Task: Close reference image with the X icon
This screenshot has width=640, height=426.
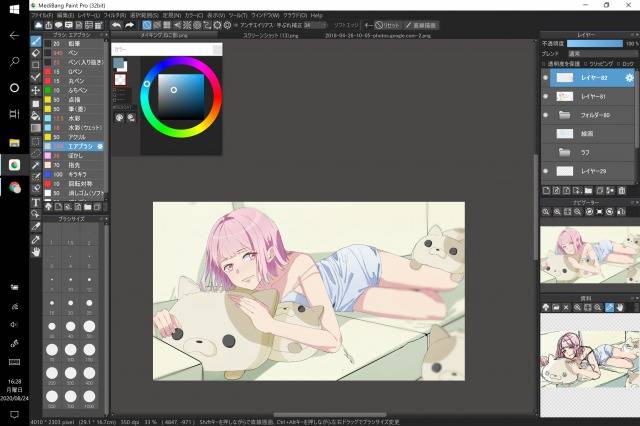Action: tap(566, 307)
